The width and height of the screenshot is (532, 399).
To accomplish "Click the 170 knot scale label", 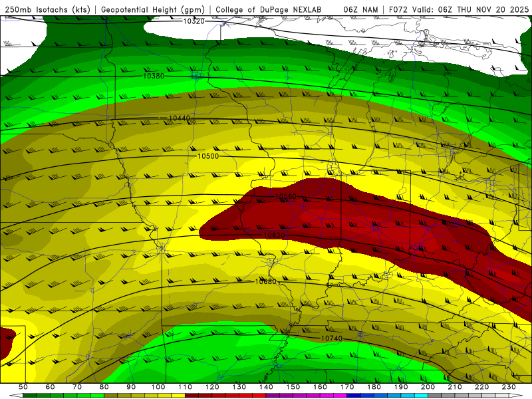I will point(347,387).
